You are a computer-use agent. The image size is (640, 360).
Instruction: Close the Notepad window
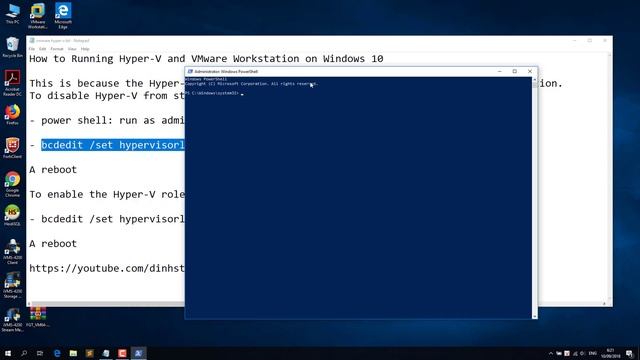click(605, 40)
